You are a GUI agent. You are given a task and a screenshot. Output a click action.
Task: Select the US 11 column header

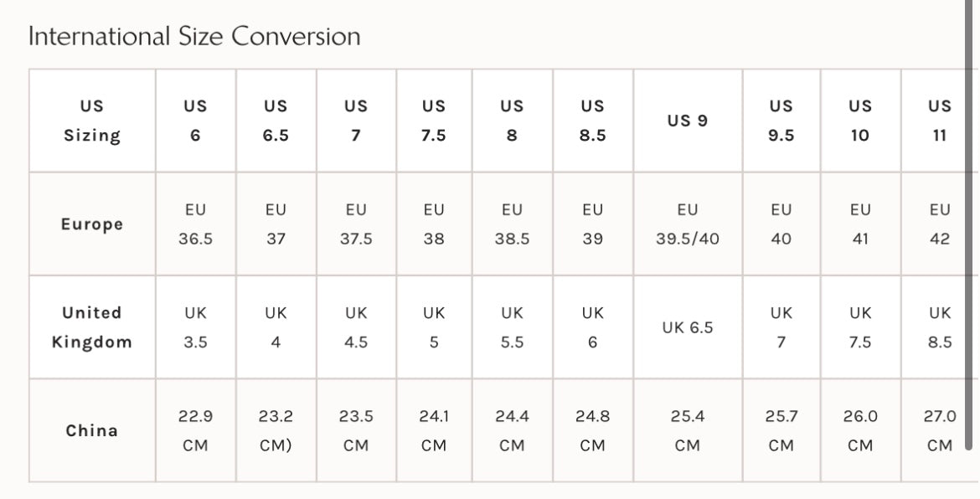point(940,121)
